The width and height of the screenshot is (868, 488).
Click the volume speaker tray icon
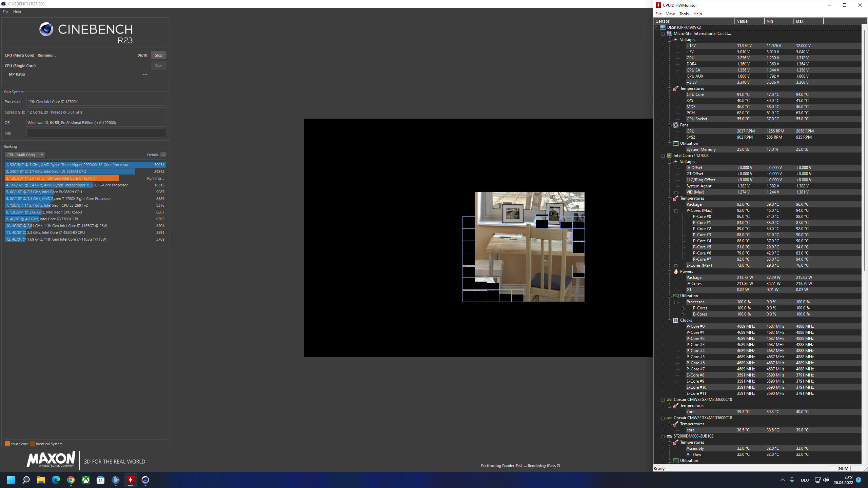pos(826,480)
